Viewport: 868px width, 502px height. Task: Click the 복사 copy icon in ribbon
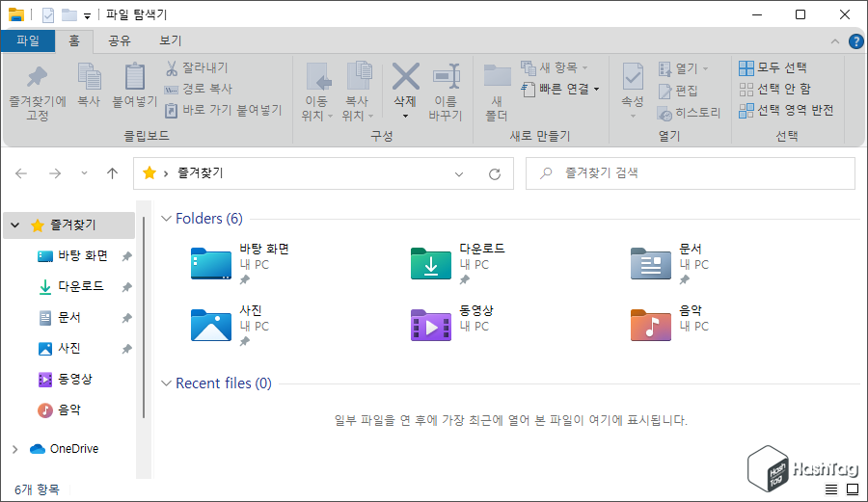89,76
